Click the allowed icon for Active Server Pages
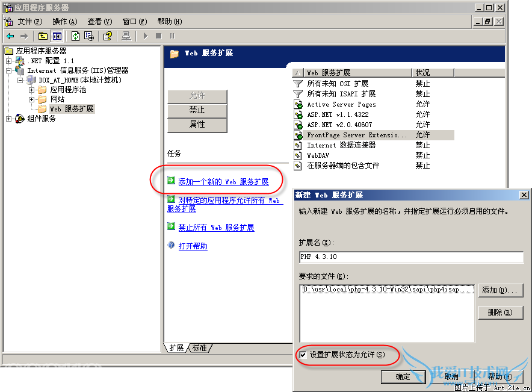 pos(298,105)
